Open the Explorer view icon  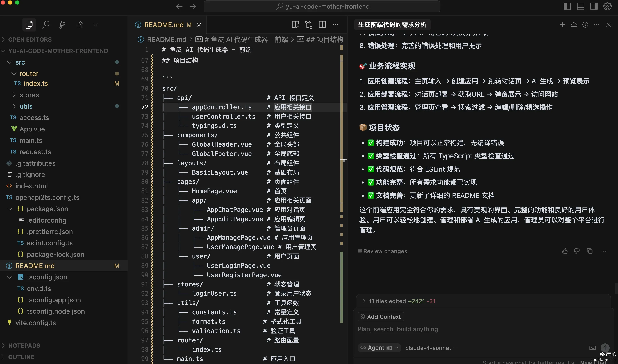tap(29, 25)
